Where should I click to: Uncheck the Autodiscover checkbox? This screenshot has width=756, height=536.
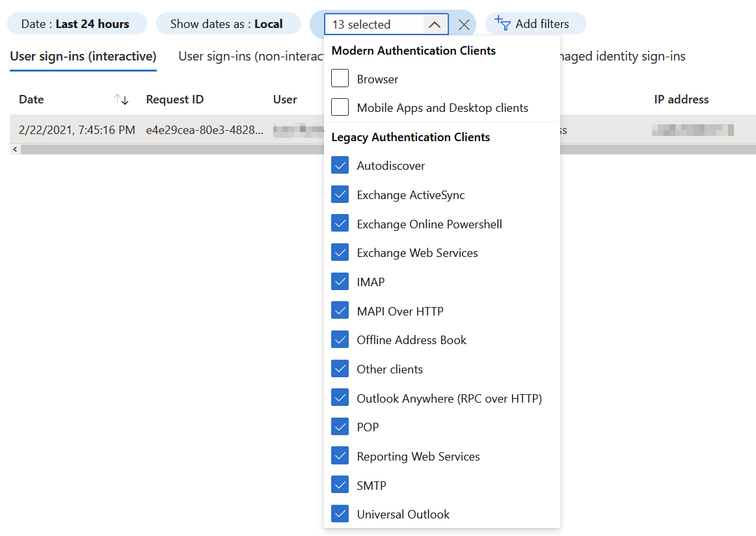tap(340, 165)
